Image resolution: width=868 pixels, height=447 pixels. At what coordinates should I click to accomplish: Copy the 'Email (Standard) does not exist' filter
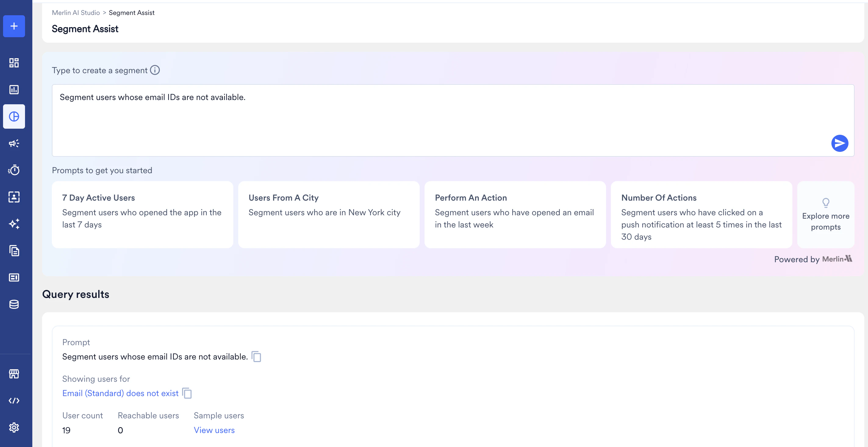[187, 393]
